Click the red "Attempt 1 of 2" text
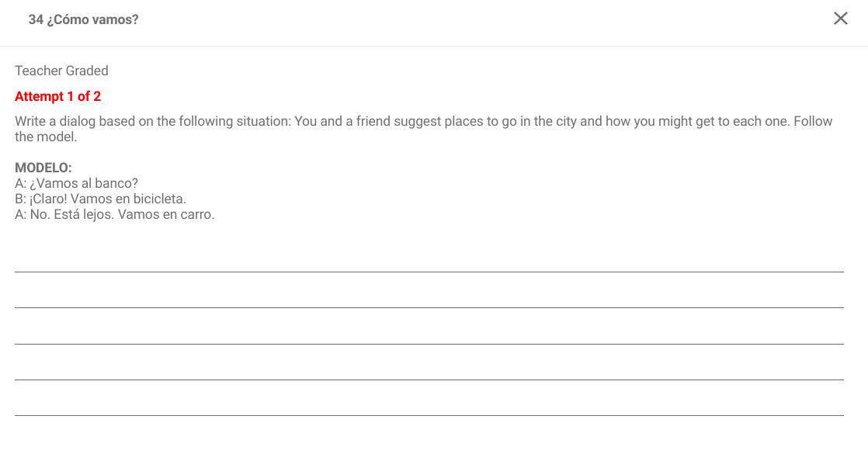 coord(57,96)
